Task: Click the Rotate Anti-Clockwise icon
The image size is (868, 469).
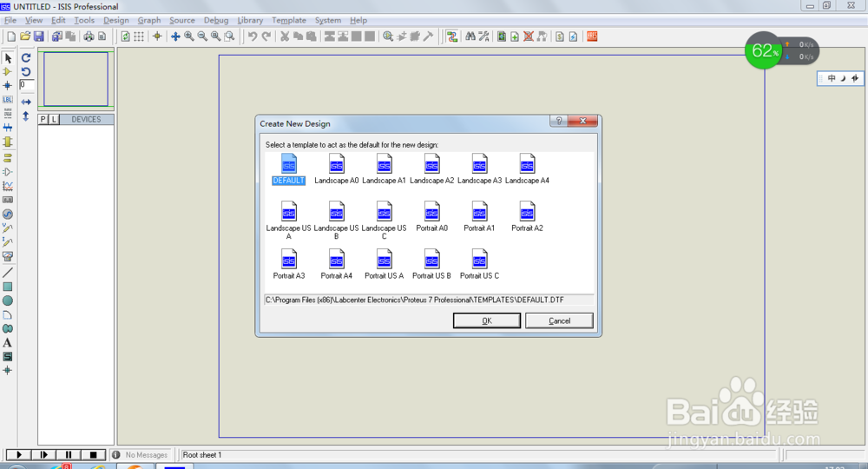Action: tap(26, 71)
